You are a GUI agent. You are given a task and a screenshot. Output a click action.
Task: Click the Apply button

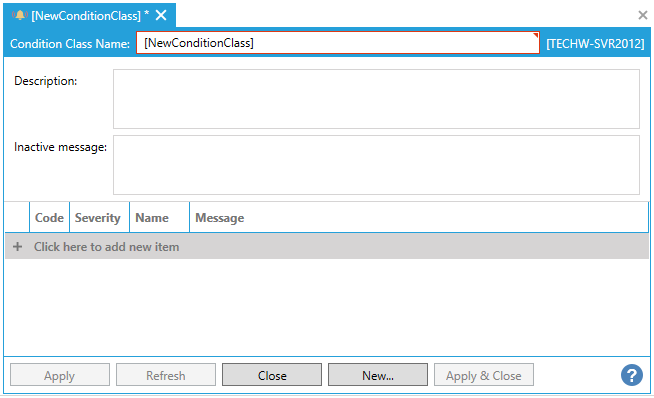[60, 375]
